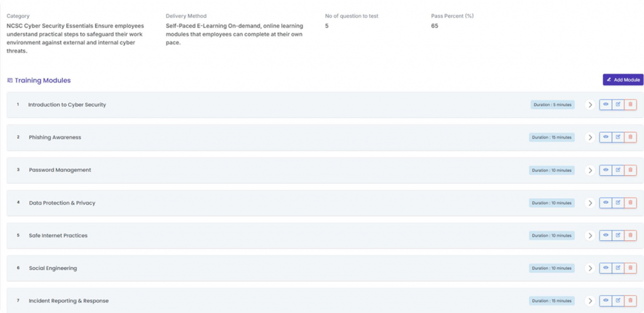
Task: Expand the Data Protection & Privacy chevron
Action: 590,203
